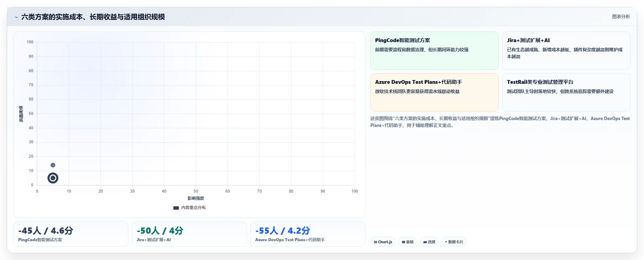The width and height of the screenshot is (644, 260).
Task: Click 微软技术栈团队更容易获得流水线联动收益 text
Action: (417, 91)
